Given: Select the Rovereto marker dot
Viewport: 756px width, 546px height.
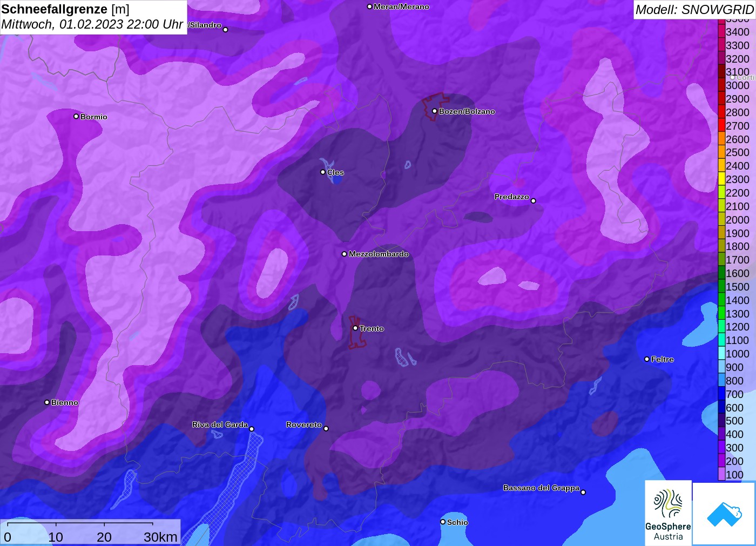Looking at the screenshot, I should [326, 429].
